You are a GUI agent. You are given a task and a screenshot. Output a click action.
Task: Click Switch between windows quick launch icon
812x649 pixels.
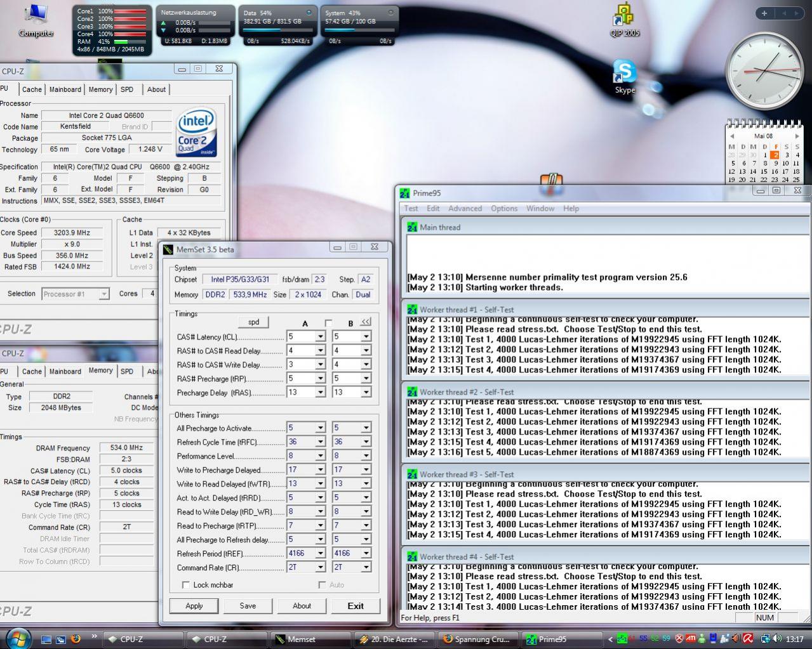(x=61, y=639)
